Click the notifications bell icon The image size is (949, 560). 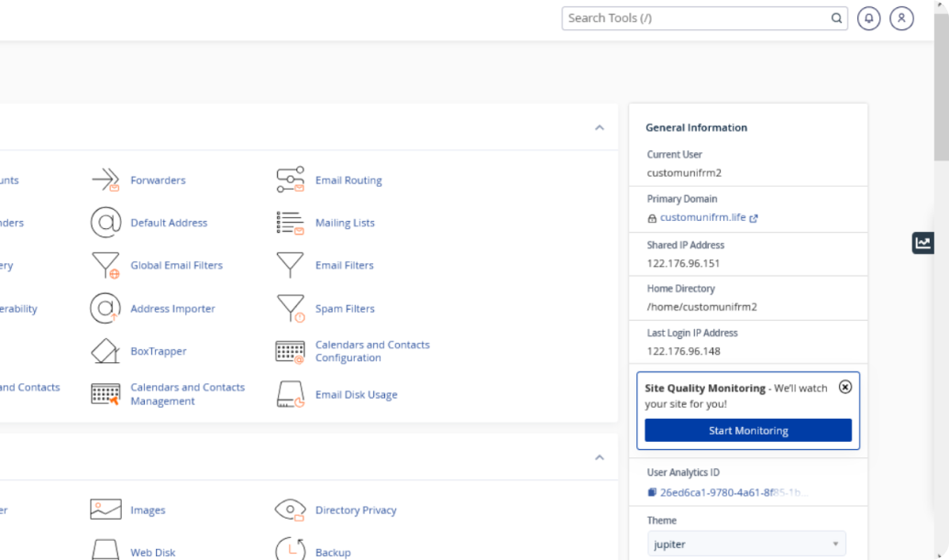point(868,18)
